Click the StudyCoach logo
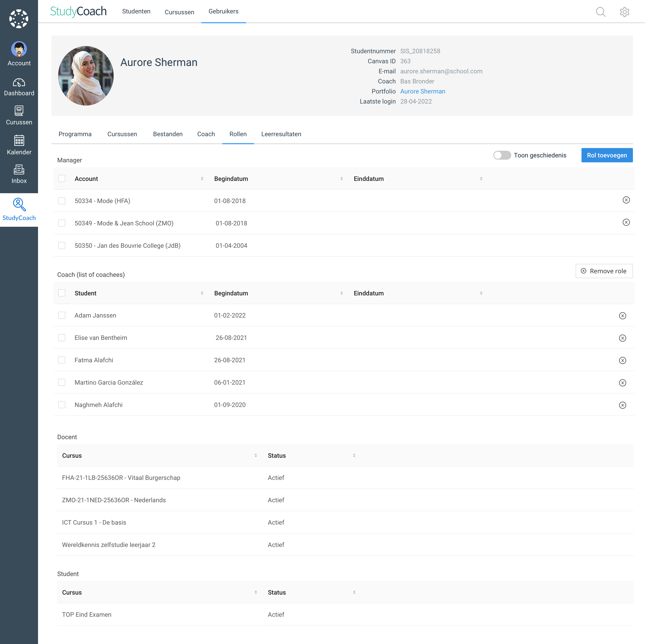This screenshot has height=644, width=645. [x=79, y=11]
